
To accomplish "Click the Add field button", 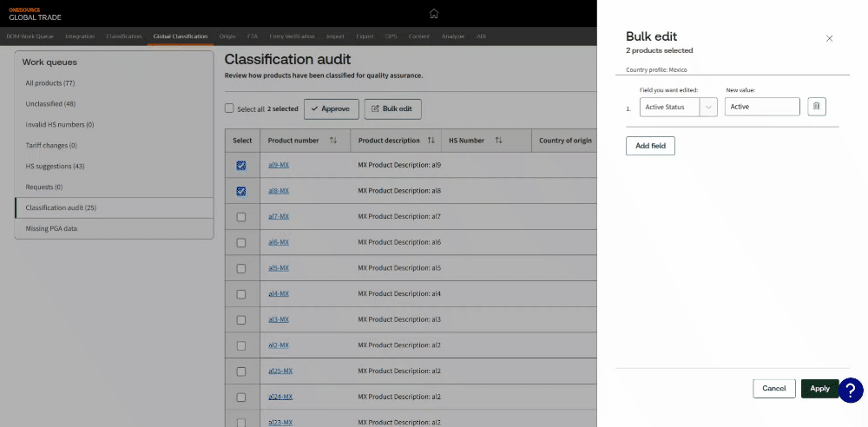I will [650, 146].
